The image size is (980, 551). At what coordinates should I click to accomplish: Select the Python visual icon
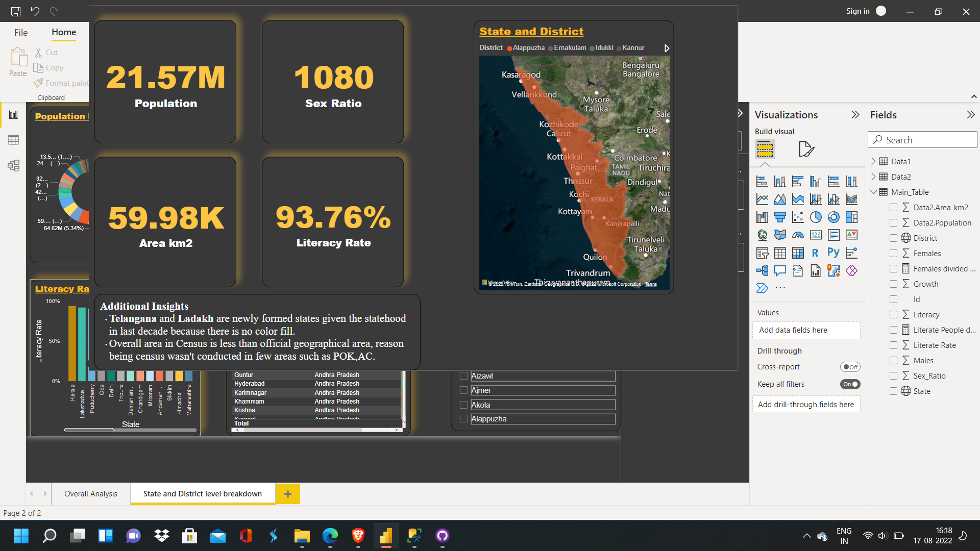(x=834, y=253)
